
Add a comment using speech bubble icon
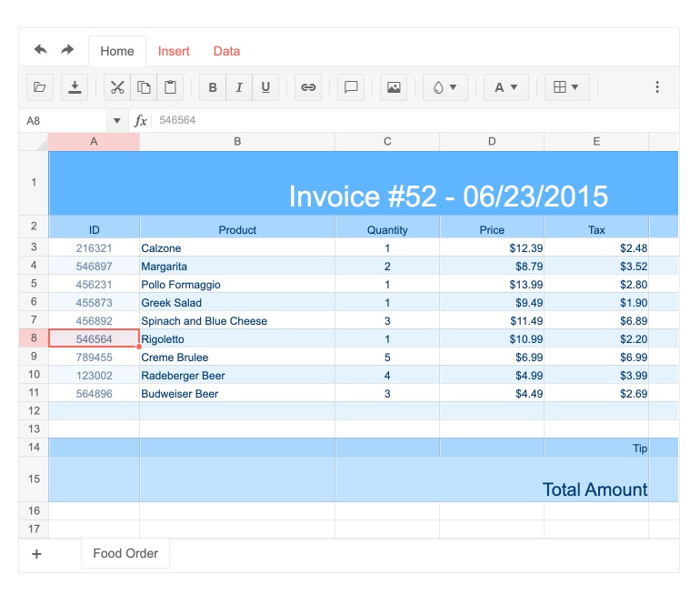(x=351, y=87)
